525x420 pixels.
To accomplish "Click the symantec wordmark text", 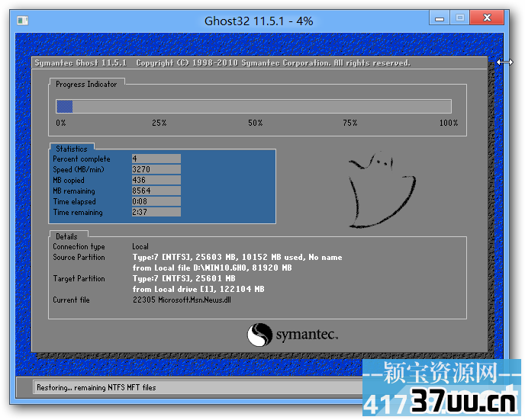I will 307,335.
